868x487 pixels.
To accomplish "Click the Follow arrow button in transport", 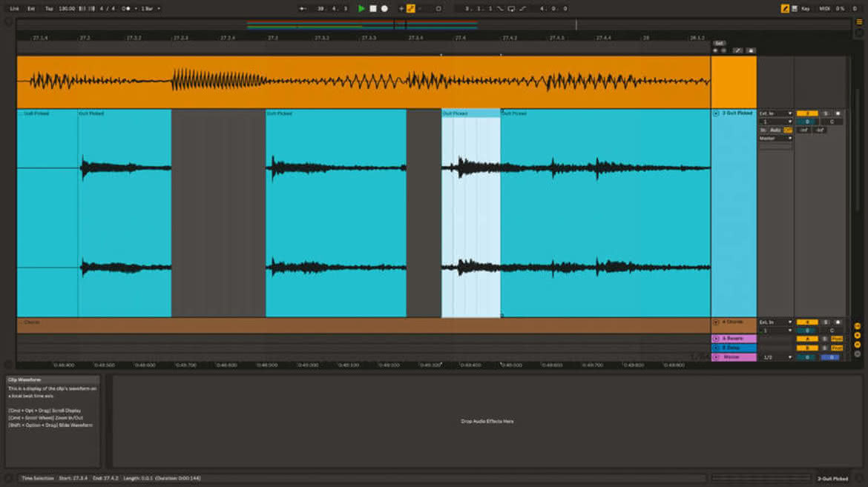I will click(x=302, y=8).
